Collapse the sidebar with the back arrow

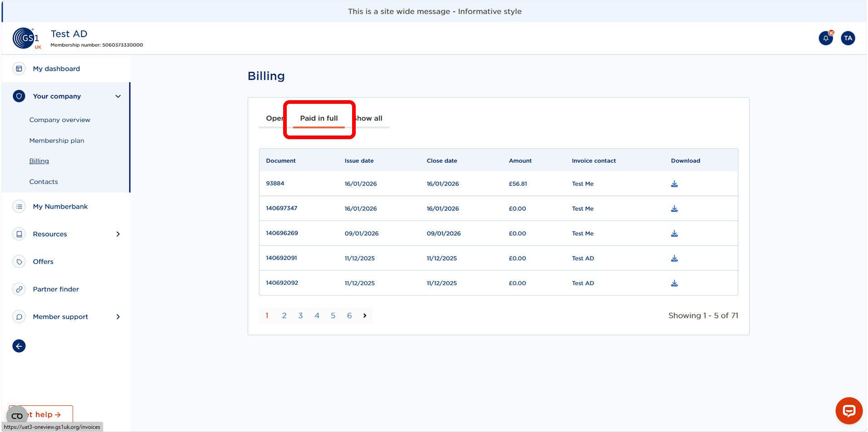click(19, 346)
